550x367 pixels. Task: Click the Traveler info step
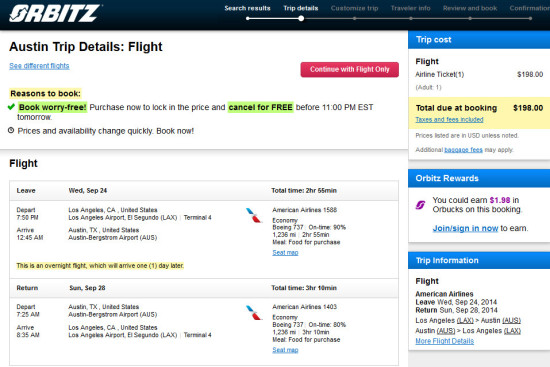pos(410,8)
